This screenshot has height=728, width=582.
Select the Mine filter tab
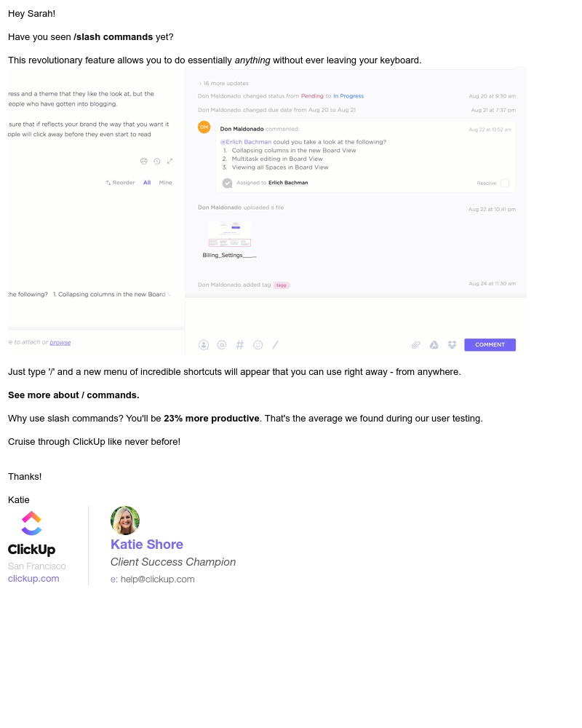(166, 183)
